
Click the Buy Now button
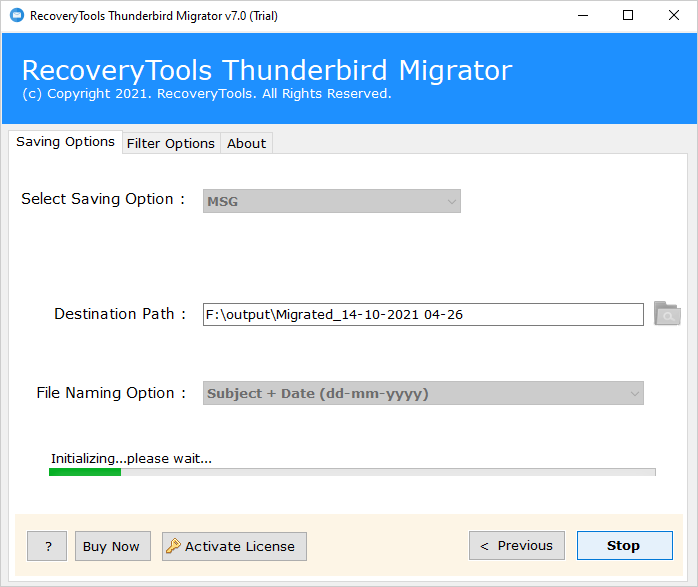(x=113, y=546)
